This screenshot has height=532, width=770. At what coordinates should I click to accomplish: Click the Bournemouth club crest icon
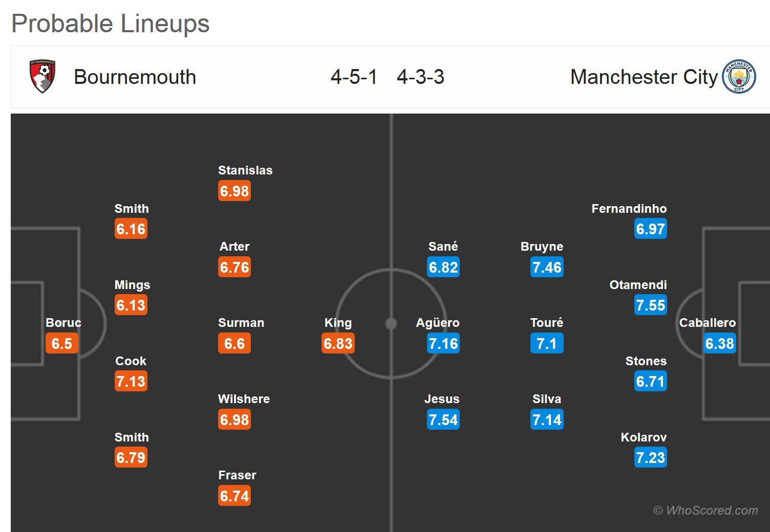click(42, 77)
